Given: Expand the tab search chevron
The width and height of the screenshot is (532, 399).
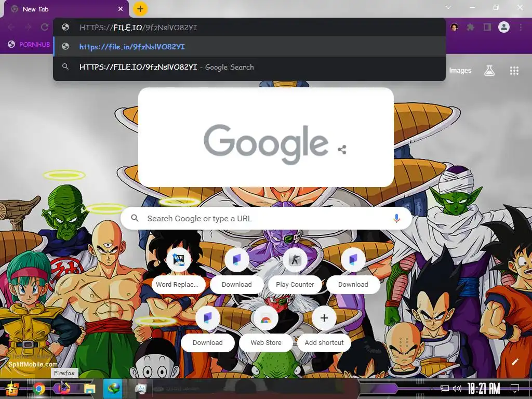Looking at the screenshot, I should [x=448, y=7].
